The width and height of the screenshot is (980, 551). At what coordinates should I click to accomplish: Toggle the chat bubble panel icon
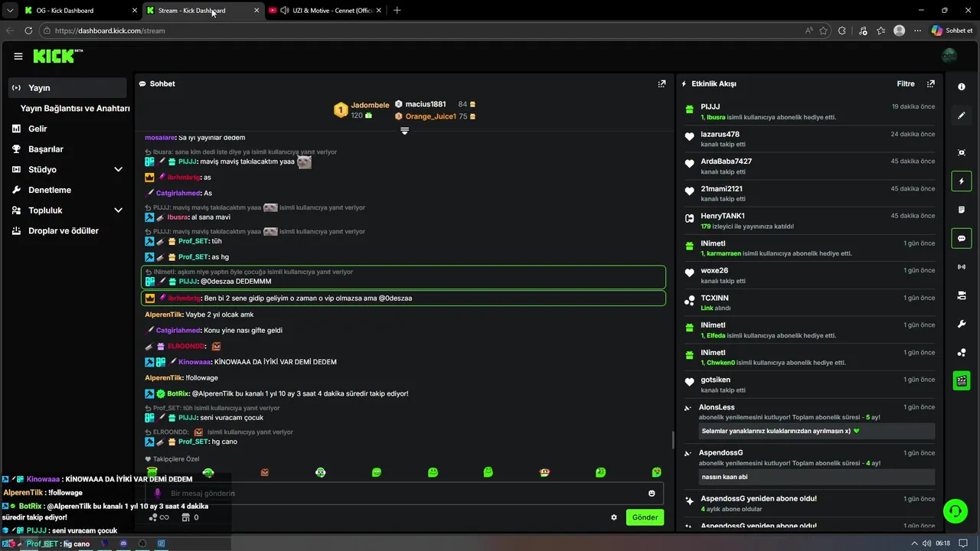click(x=962, y=238)
